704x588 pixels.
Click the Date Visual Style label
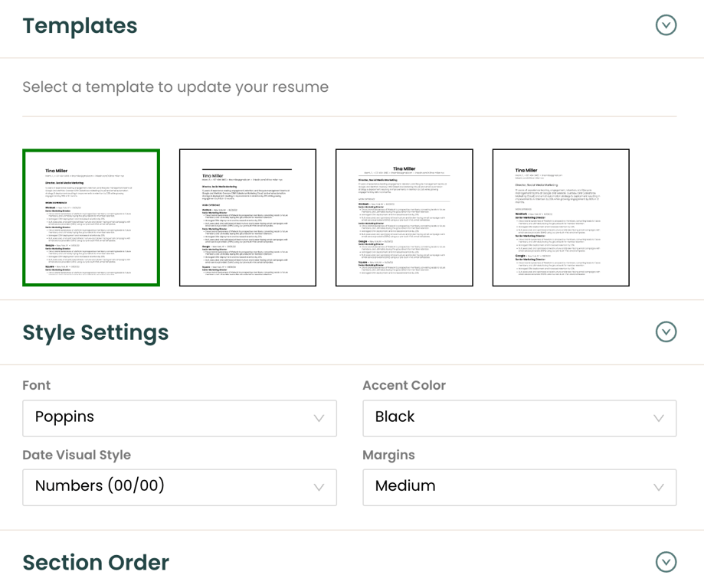(77, 455)
